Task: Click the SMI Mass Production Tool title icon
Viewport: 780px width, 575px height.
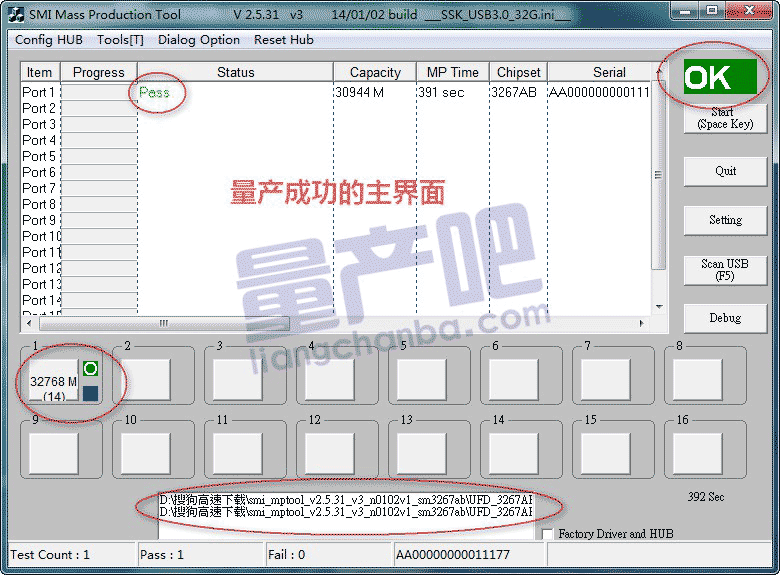Action: tap(16, 14)
